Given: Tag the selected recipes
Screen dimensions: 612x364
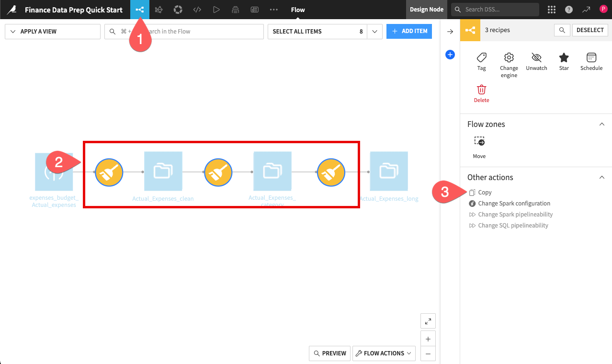Looking at the screenshot, I should [481, 61].
